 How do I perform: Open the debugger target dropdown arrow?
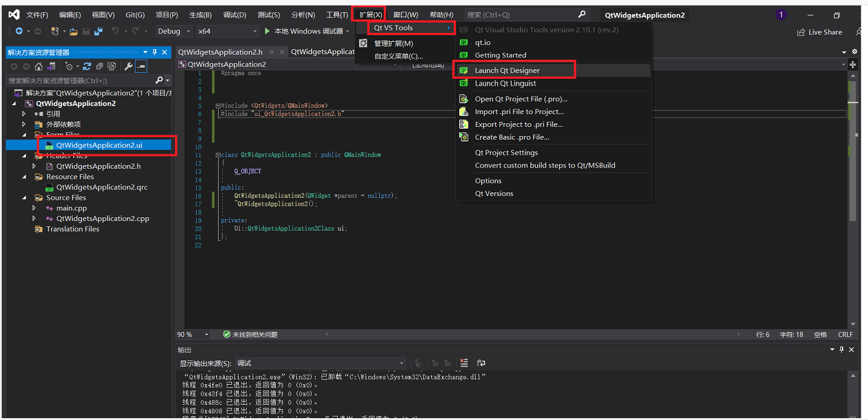[348, 31]
